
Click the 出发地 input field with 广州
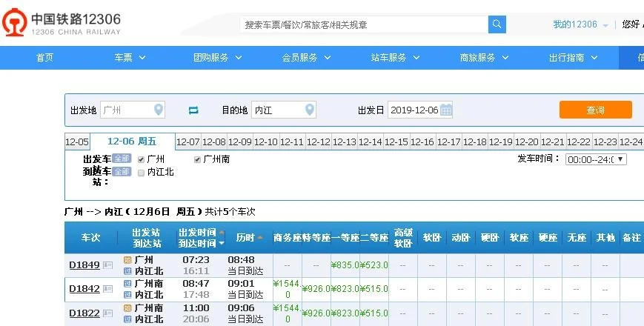pyautogui.click(x=132, y=110)
